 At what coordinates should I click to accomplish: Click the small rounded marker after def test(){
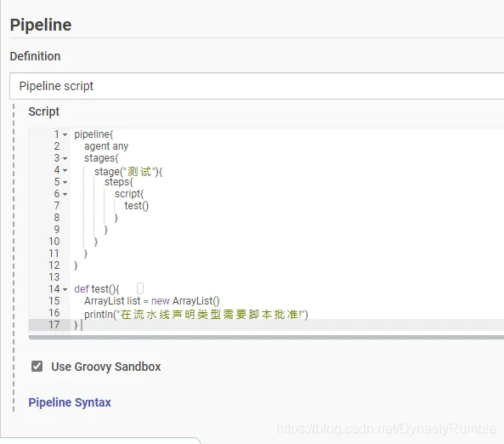pos(140,288)
